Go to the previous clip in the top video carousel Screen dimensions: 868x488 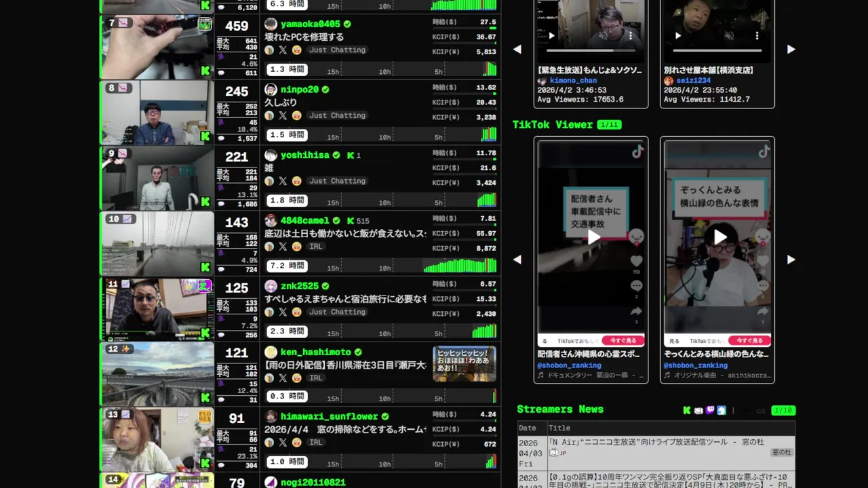(517, 49)
